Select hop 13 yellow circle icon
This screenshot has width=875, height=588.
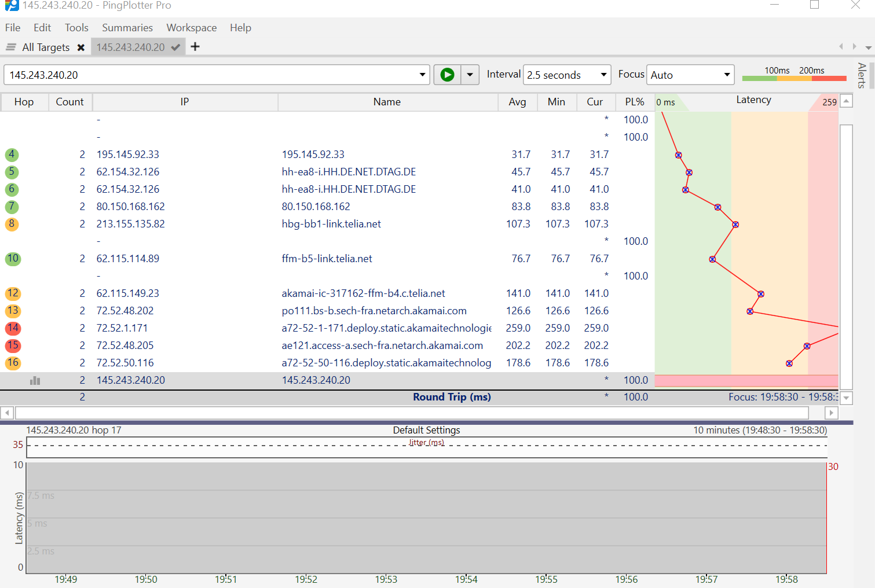tap(13, 311)
